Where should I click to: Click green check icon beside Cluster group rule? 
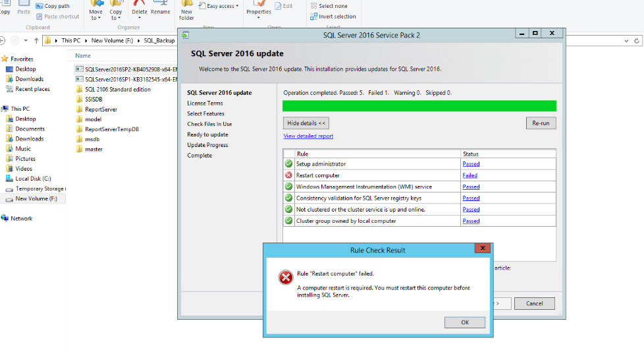pyautogui.click(x=288, y=221)
